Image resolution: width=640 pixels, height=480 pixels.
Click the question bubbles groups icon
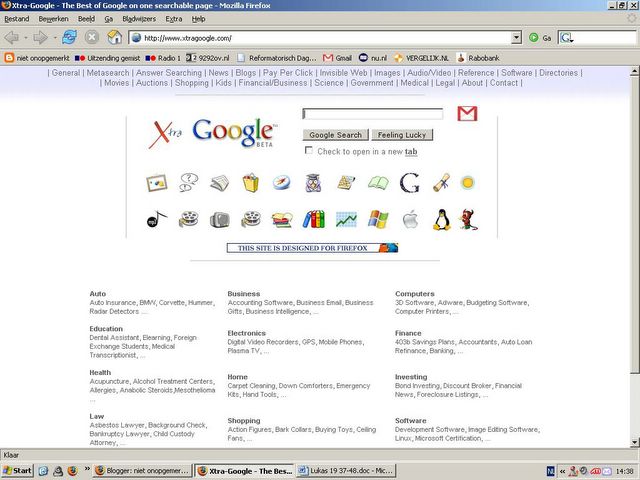tap(188, 183)
